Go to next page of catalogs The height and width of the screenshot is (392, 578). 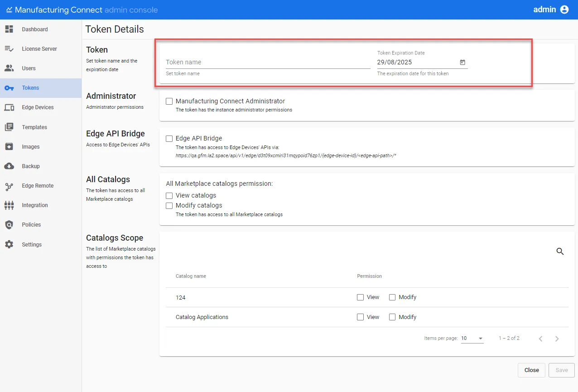click(x=557, y=339)
